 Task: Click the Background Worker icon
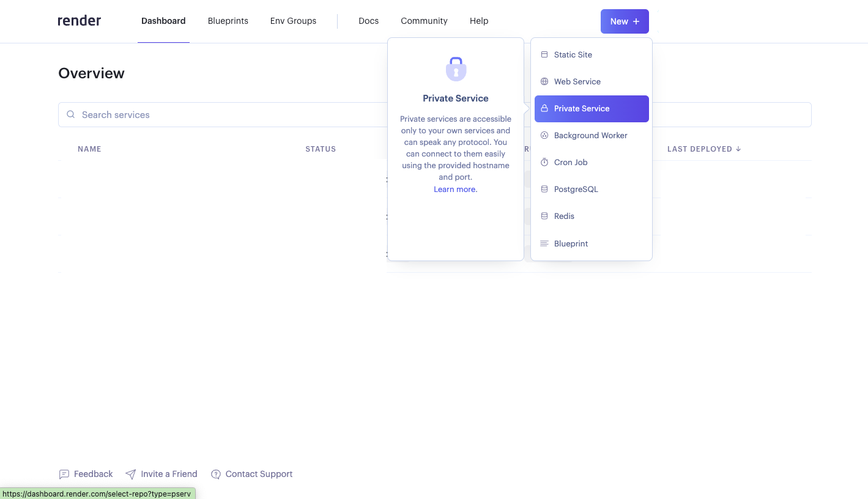pos(544,135)
